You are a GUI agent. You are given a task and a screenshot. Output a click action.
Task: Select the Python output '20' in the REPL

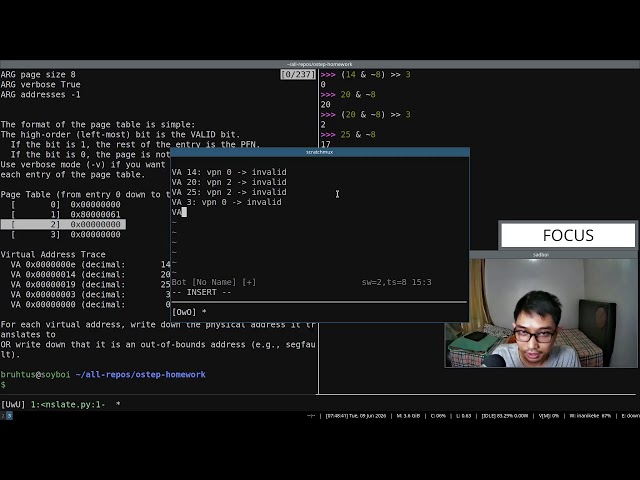(326, 104)
